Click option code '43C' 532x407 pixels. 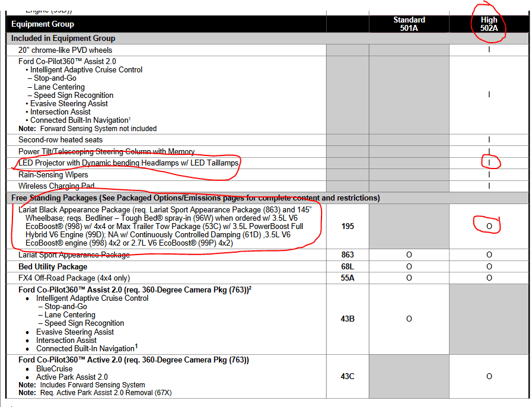pos(348,376)
